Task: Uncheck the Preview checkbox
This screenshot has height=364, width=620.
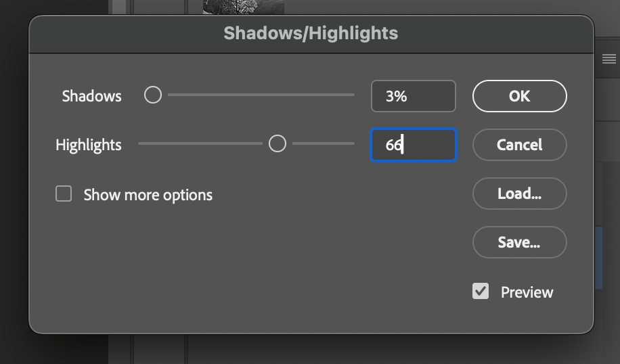Action: [x=481, y=292]
